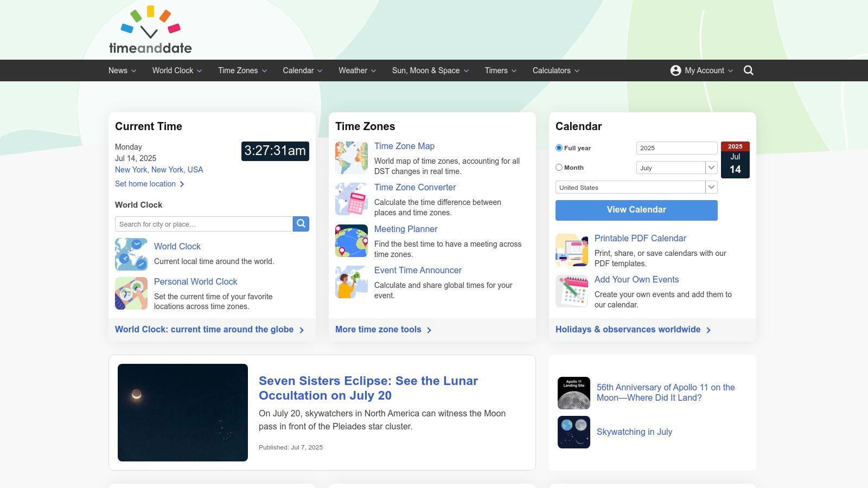This screenshot has width=868, height=488.
Task: Open the My Account dropdown
Action: (x=702, y=70)
